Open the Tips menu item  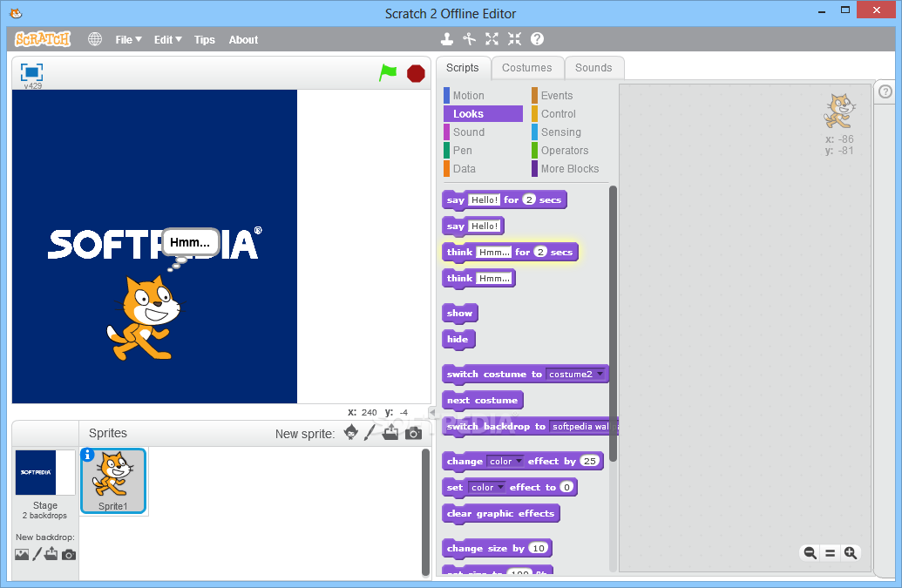coord(204,40)
